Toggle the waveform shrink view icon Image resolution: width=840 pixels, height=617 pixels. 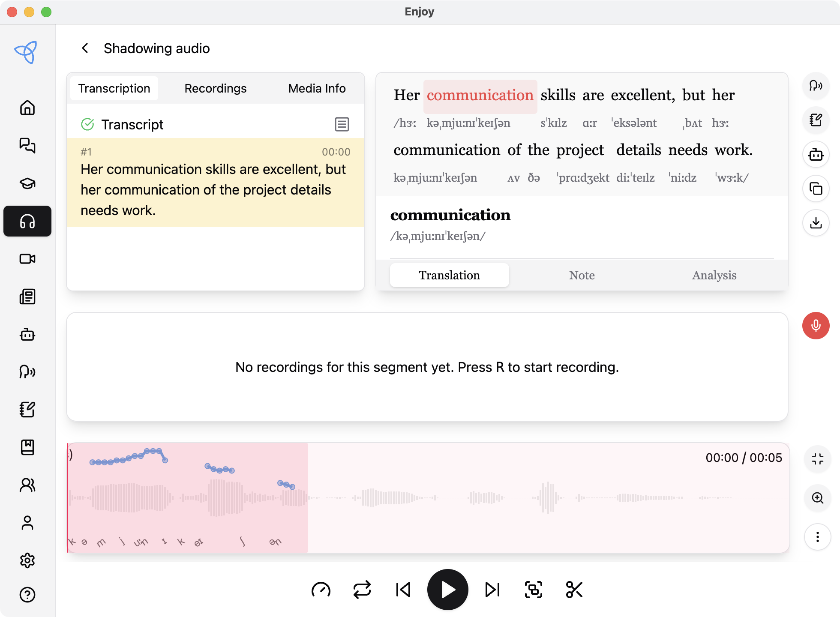click(817, 459)
